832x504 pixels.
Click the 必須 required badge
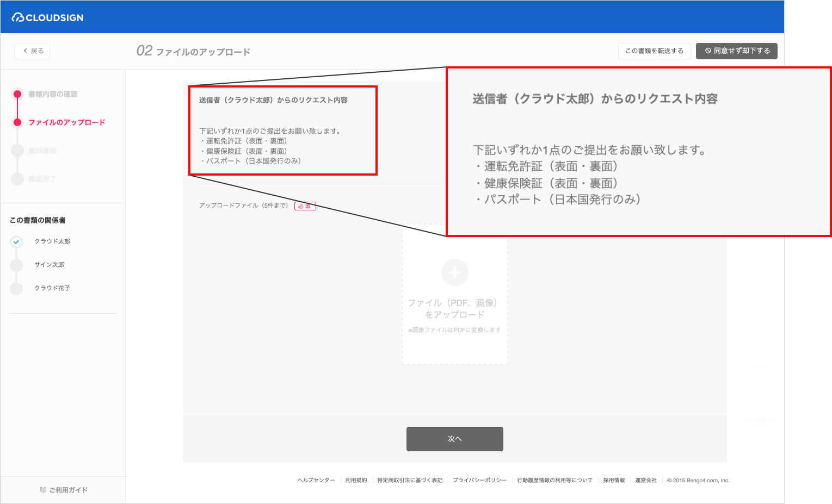pyautogui.click(x=305, y=206)
